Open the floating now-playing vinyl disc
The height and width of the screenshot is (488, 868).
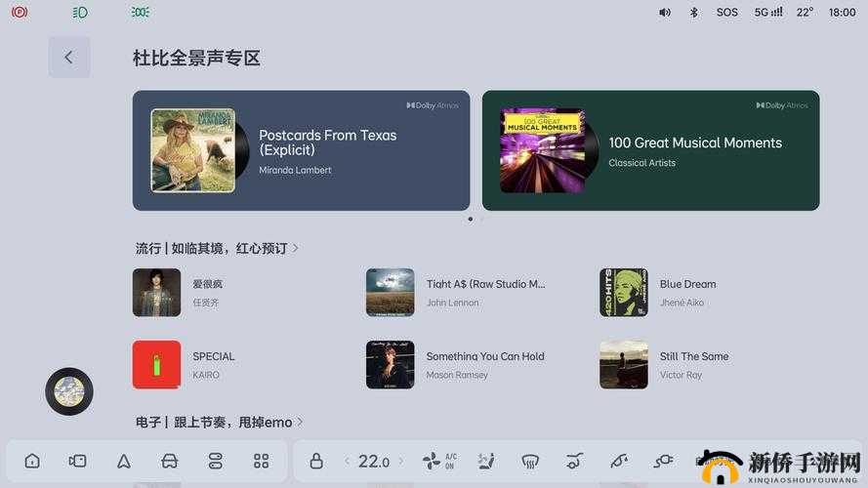(69, 391)
